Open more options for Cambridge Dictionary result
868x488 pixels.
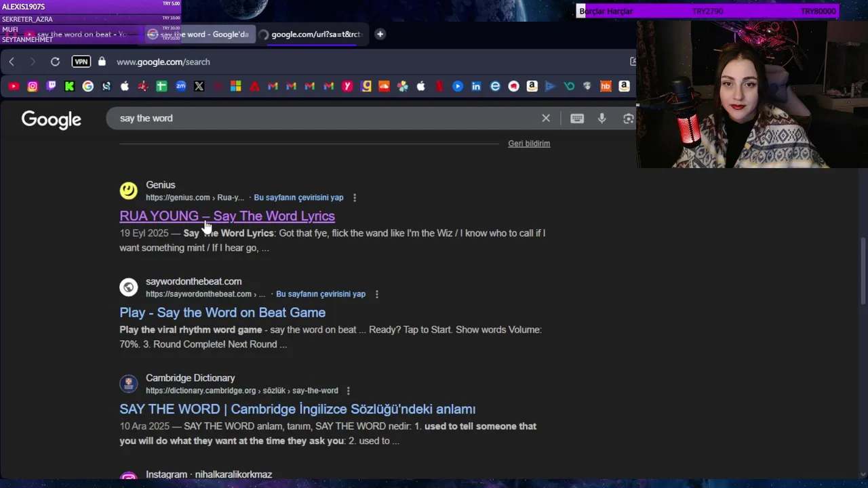pos(349,390)
